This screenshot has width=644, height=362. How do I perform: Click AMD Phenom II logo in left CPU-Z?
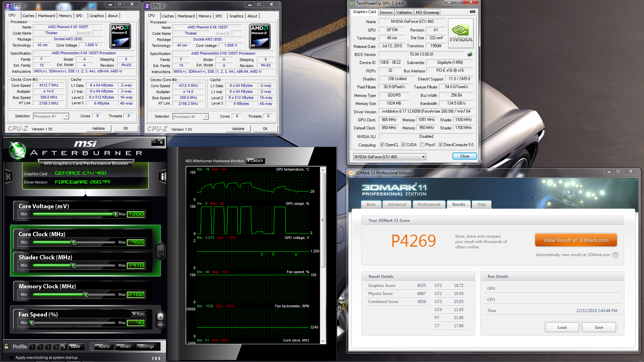pos(120,36)
